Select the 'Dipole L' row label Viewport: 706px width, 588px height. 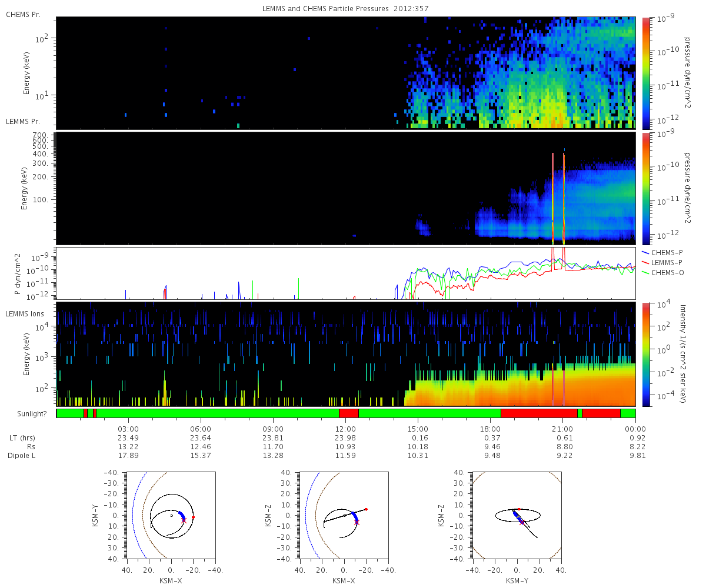22,456
